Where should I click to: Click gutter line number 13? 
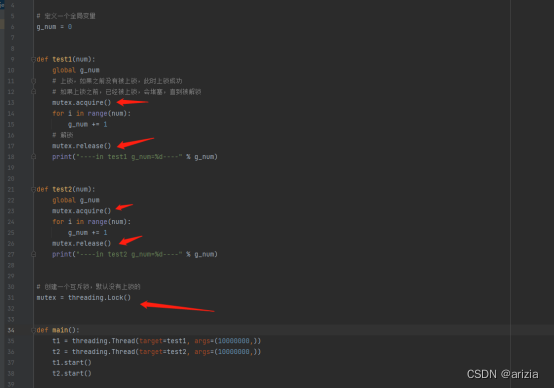tap(11, 103)
